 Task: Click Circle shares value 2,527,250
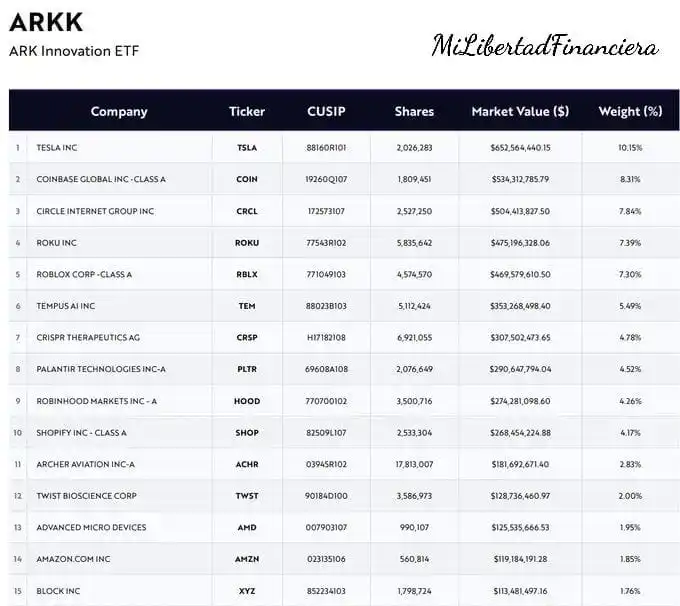pyautogui.click(x=414, y=211)
